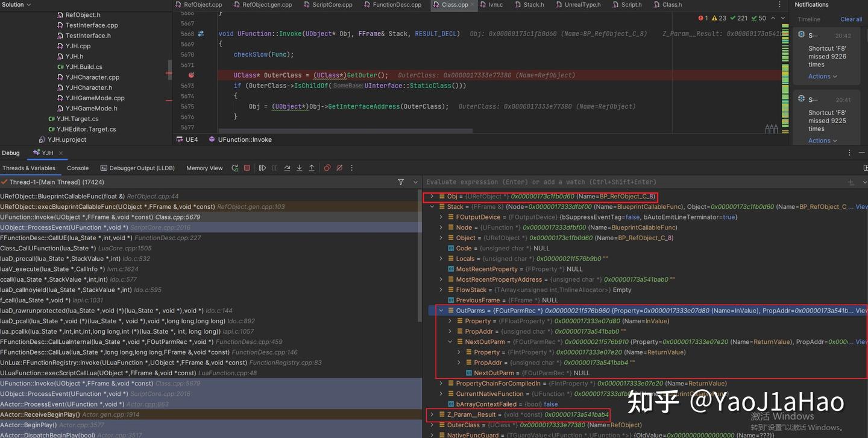Screen dimensions: 868x438
Task: Collapse the OutParms variable entry
Action: coord(442,310)
